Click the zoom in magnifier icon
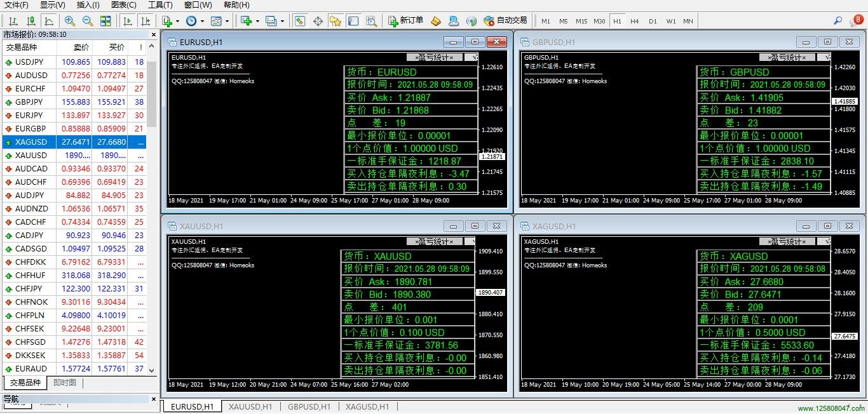 pyautogui.click(x=70, y=21)
